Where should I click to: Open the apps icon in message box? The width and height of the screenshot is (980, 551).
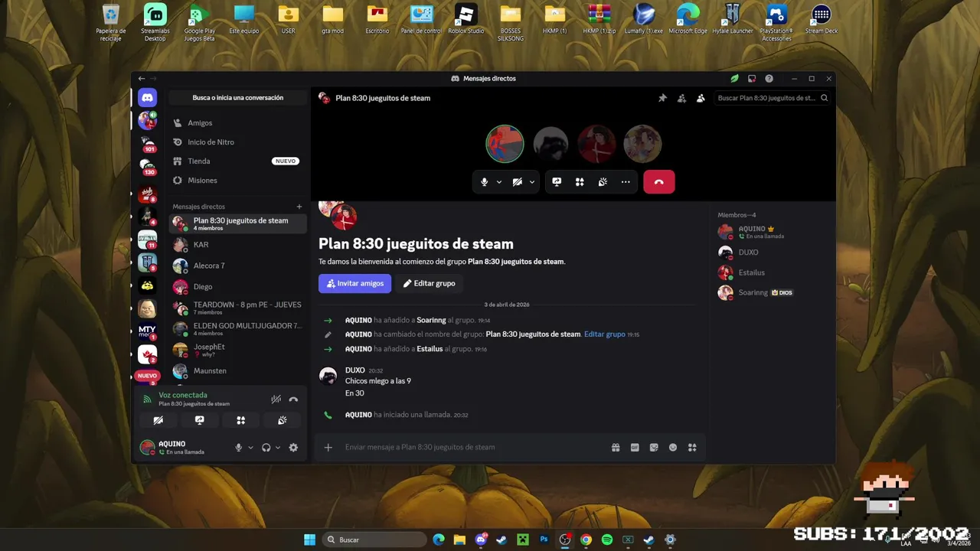[x=692, y=447]
